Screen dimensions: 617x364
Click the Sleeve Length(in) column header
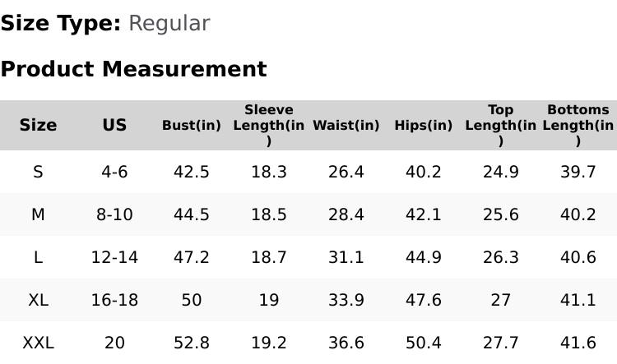(269, 126)
